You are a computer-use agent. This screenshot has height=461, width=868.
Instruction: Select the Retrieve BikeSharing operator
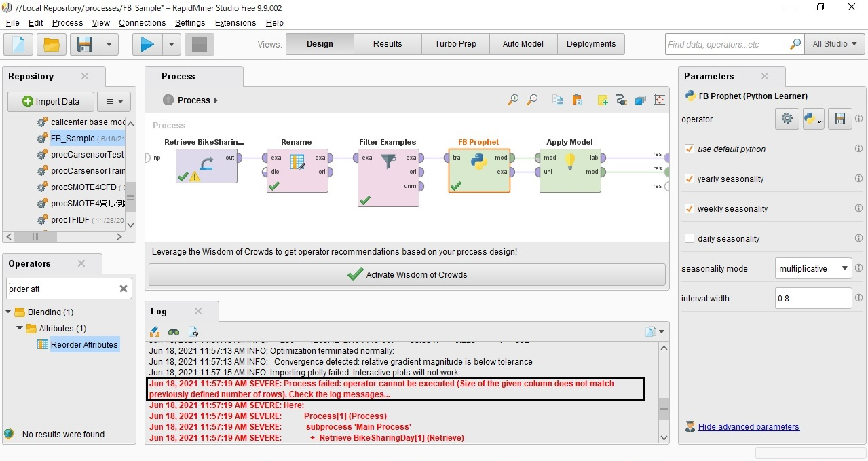206,166
